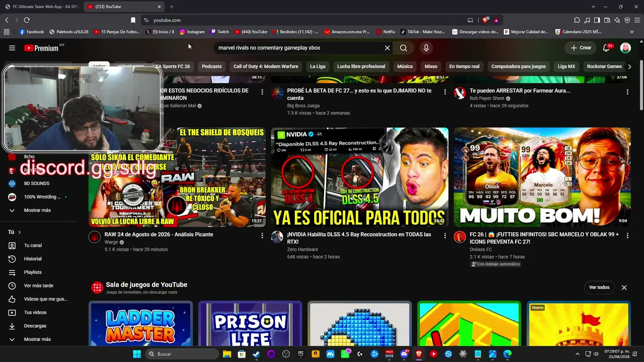Open the account avatar menu

tap(625, 48)
